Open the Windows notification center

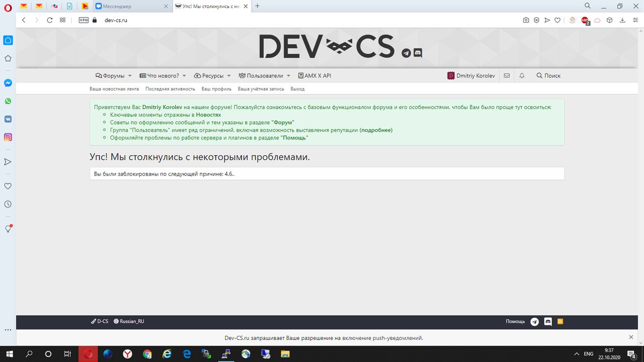click(x=631, y=354)
